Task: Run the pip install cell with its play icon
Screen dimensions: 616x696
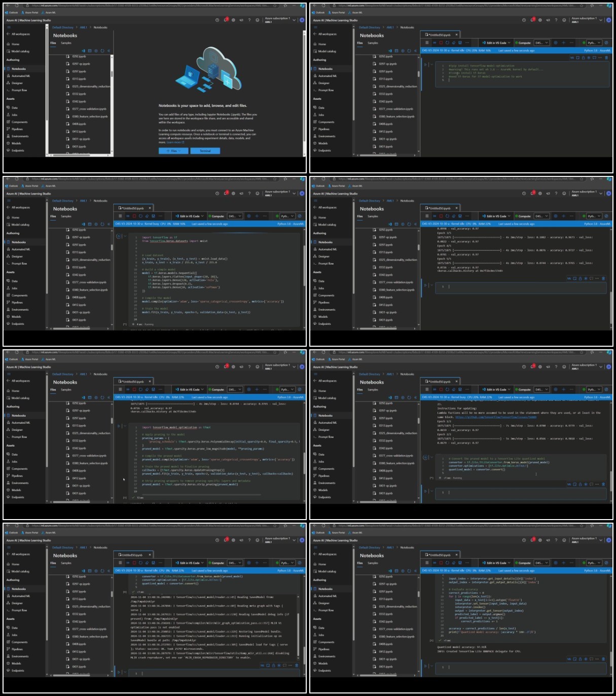Action: (x=425, y=65)
